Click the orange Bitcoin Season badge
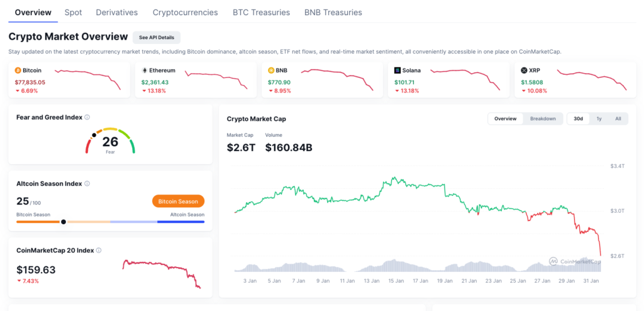This screenshot has height=311, width=644. coord(178,201)
